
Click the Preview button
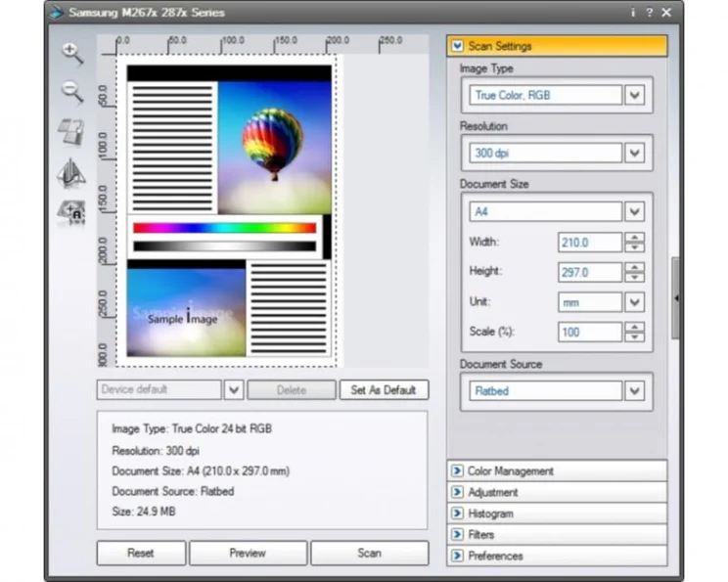(x=248, y=553)
